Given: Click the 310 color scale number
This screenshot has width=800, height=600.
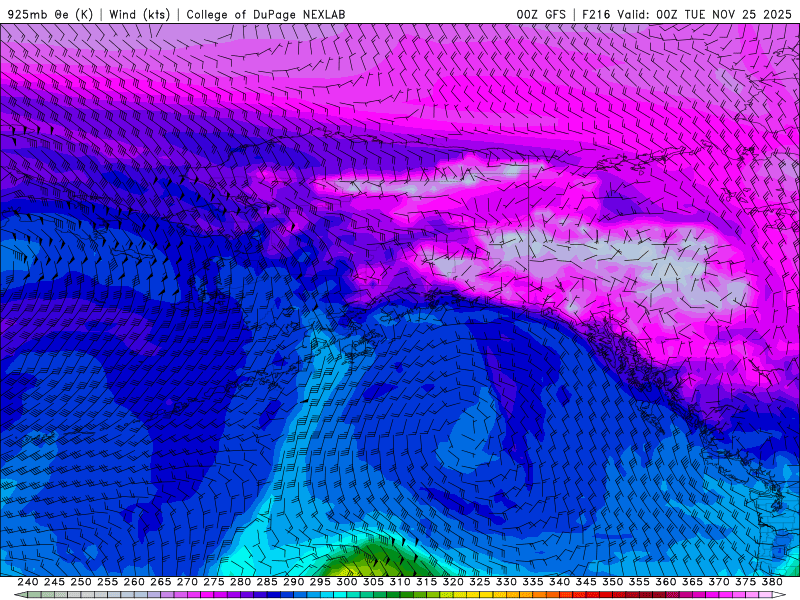Looking at the screenshot, I should coord(399,582).
